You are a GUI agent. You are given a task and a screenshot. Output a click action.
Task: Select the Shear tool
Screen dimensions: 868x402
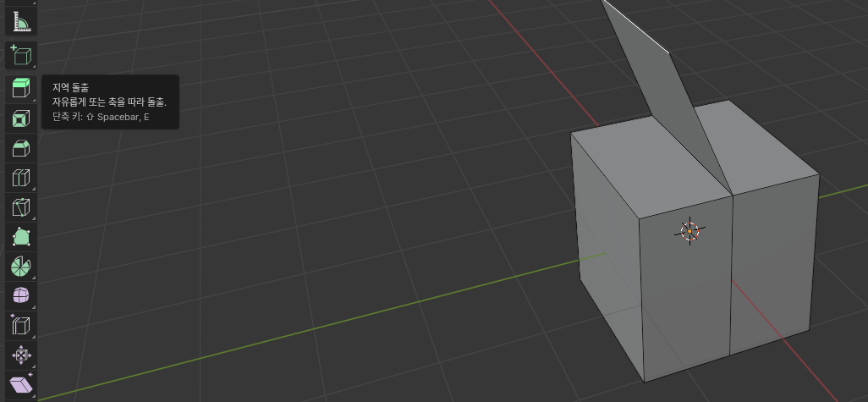[21, 385]
